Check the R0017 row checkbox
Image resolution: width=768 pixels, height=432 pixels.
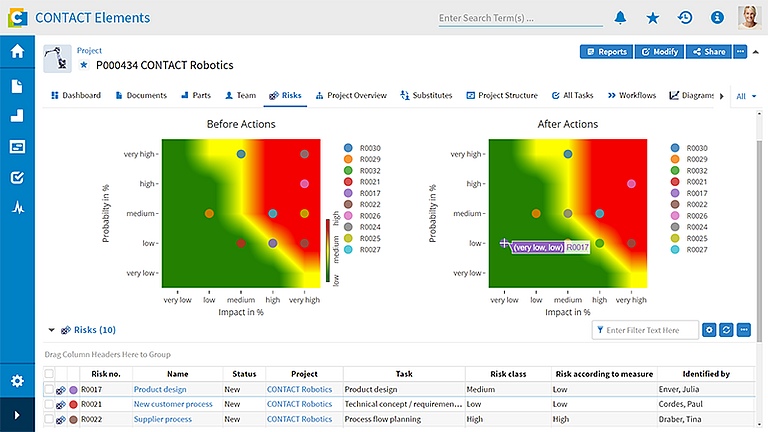[49, 389]
